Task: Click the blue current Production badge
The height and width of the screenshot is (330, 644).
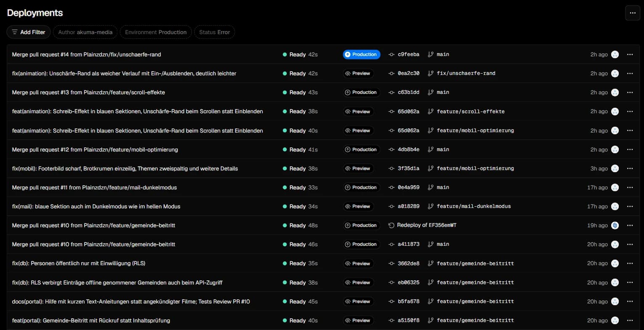Action: [361, 54]
